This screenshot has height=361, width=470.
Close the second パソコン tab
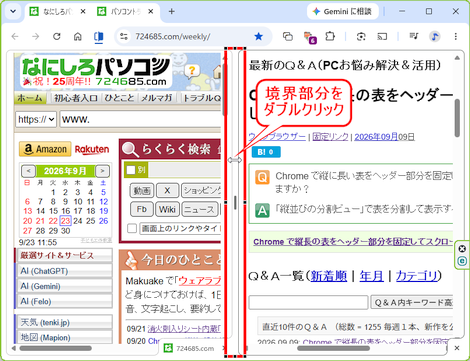point(151,12)
